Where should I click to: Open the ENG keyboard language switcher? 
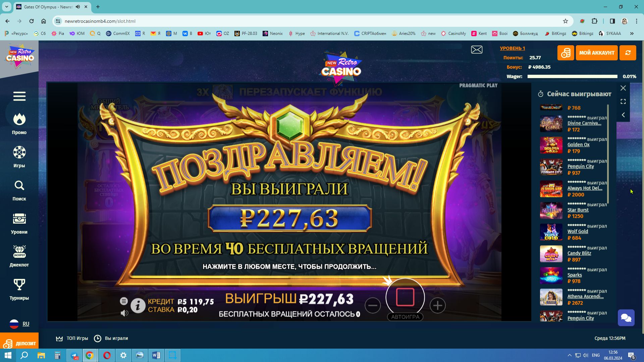tap(596, 355)
